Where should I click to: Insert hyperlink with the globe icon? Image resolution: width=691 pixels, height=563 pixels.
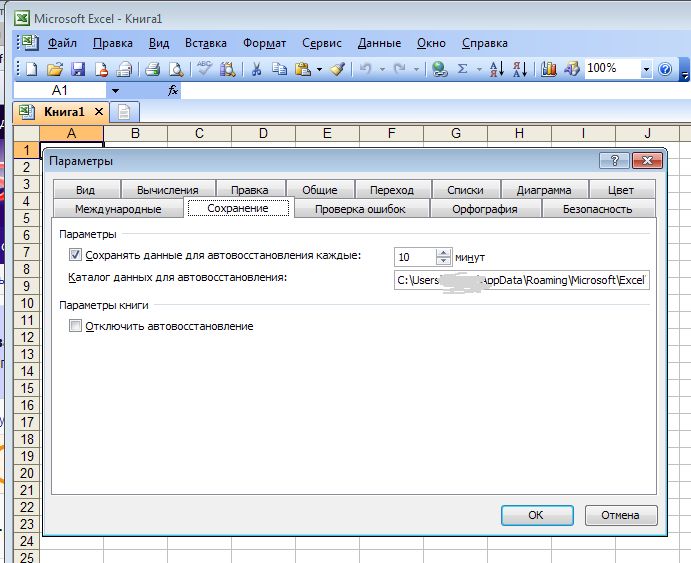click(439, 69)
